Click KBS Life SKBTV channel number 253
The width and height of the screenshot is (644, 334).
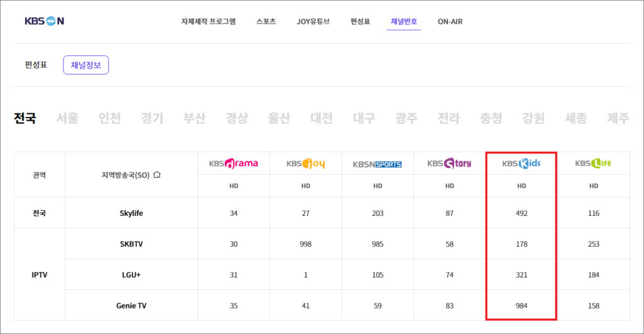point(594,243)
